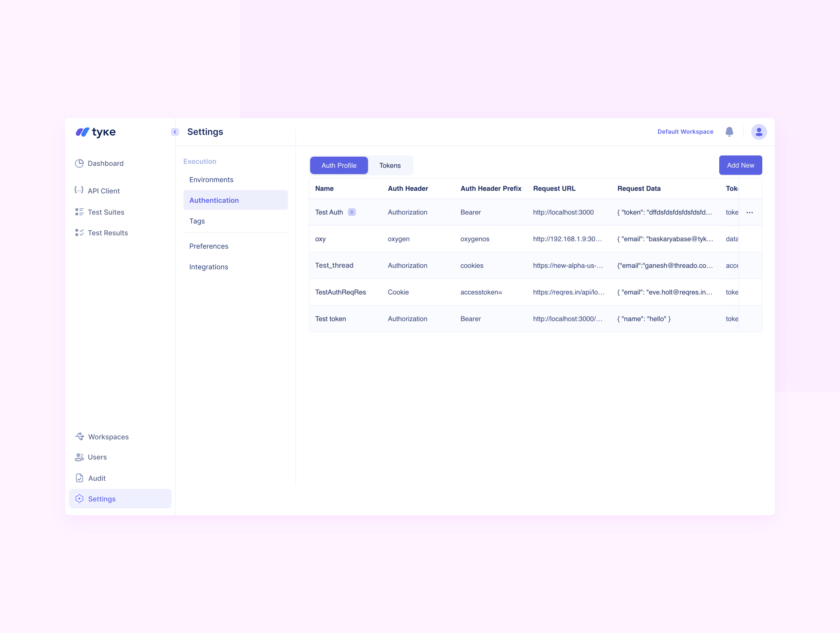Open the Audit section icon
The image size is (840, 633).
point(79,478)
